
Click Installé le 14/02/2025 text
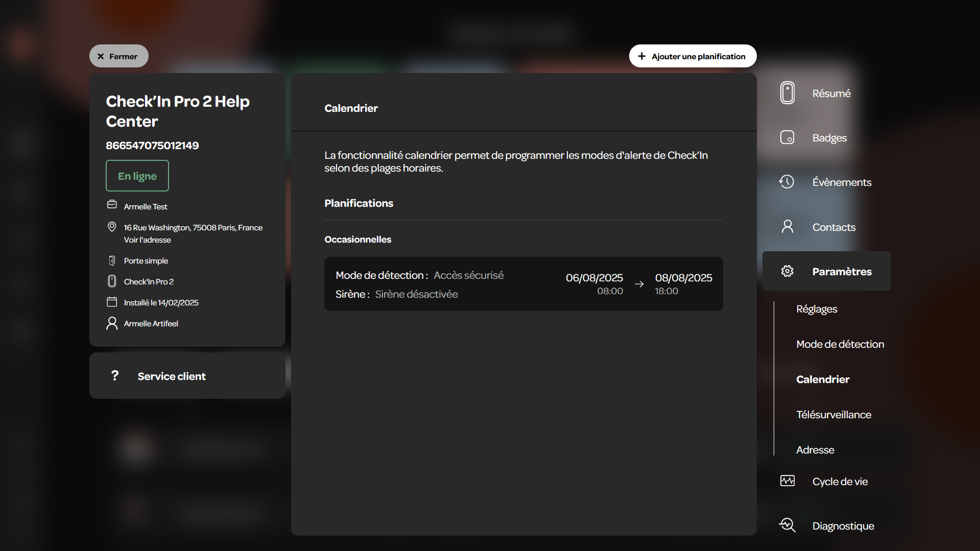161,303
